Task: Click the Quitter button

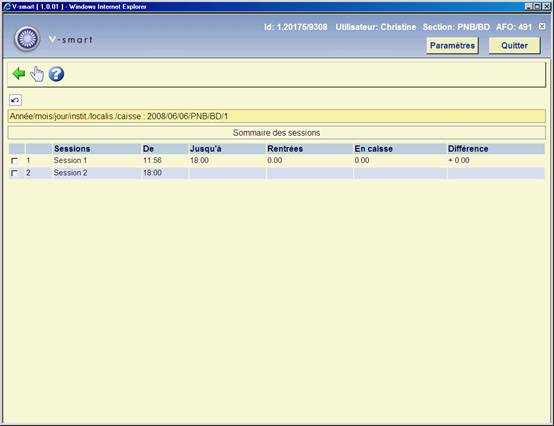Action: coord(514,46)
